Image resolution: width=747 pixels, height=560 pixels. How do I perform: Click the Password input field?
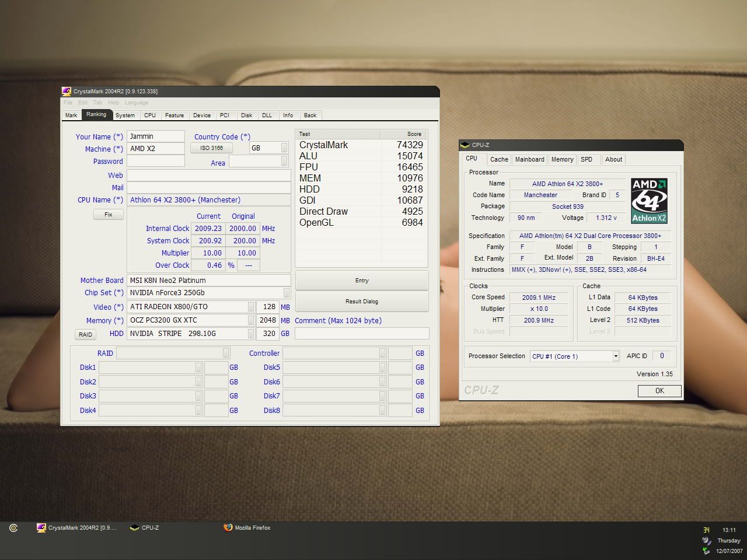156,161
